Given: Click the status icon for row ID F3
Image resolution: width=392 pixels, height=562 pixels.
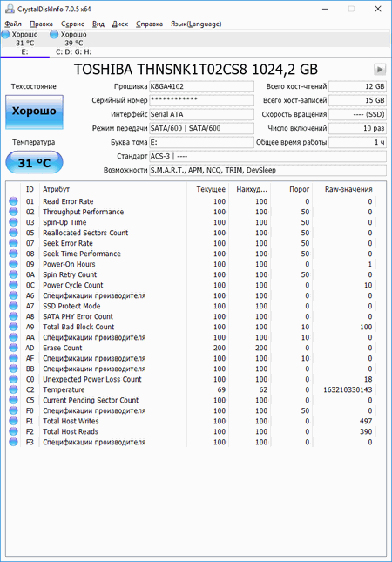Looking at the screenshot, I should (13, 442).
